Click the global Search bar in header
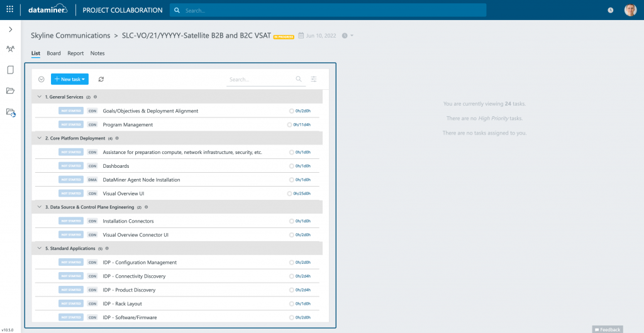 click(328, 10)
